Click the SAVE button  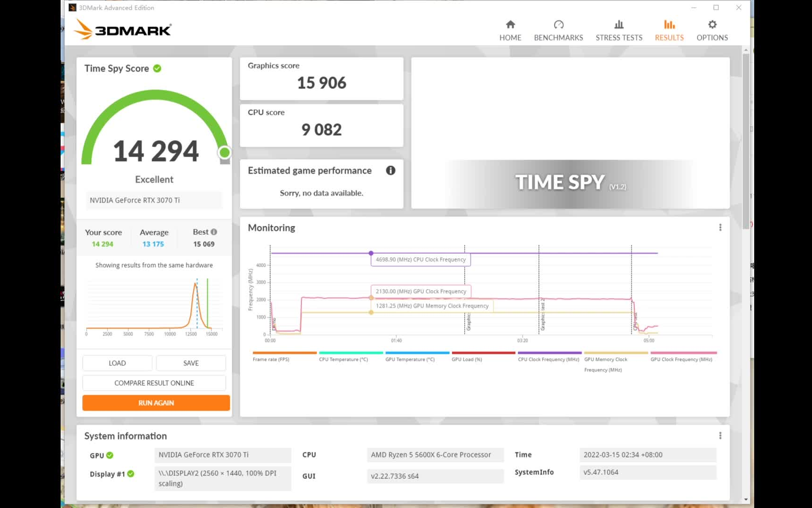coord(191,363)
